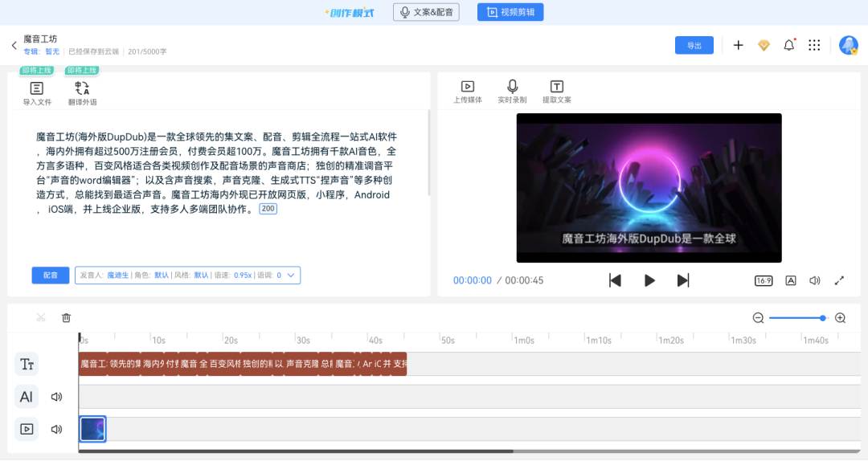Click the 1m0s timeline ruler mark
Viewport: 868px width, 461px height.
[524, 341]
